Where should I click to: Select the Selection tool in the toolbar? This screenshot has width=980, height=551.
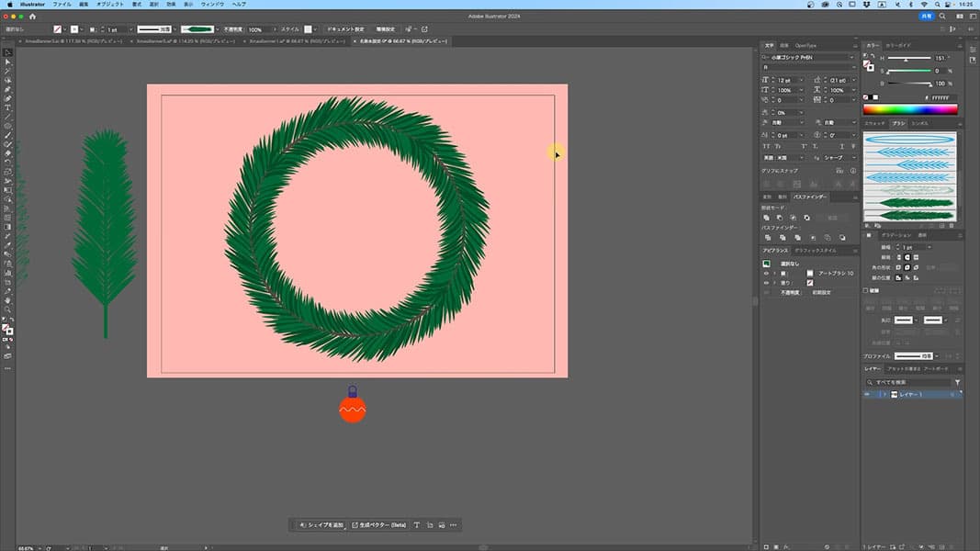(x=7, y=52)
